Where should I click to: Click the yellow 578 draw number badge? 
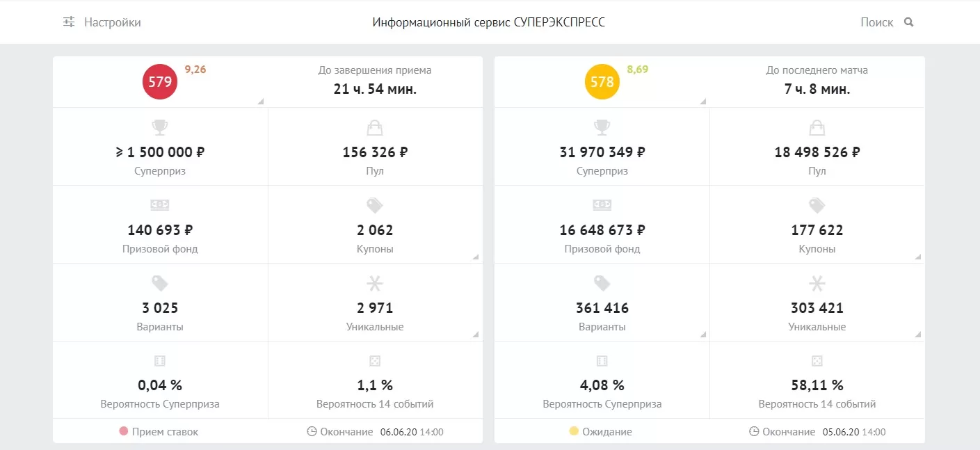tap(602, 81)
